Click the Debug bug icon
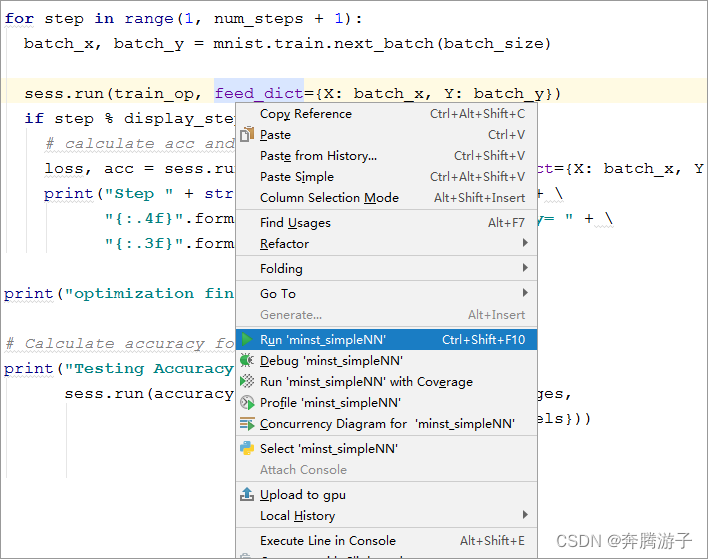708x559 pixels. click(247, 360)
